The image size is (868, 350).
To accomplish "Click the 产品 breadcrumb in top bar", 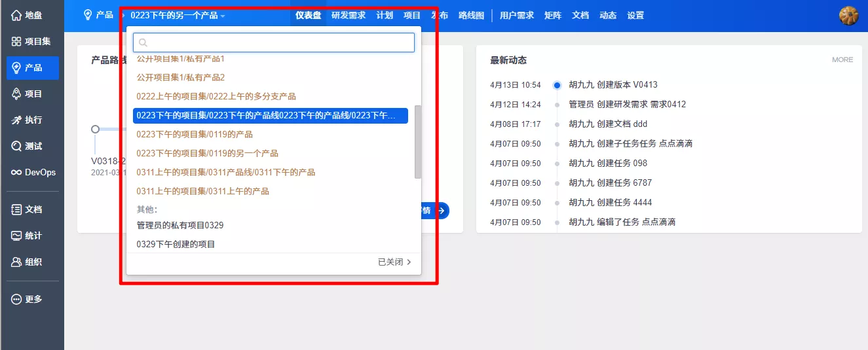I will (x=98, y=15).
